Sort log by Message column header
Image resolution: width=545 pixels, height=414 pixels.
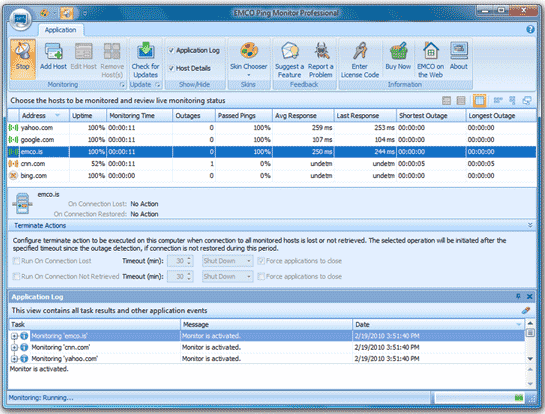(x=266, y=325)
